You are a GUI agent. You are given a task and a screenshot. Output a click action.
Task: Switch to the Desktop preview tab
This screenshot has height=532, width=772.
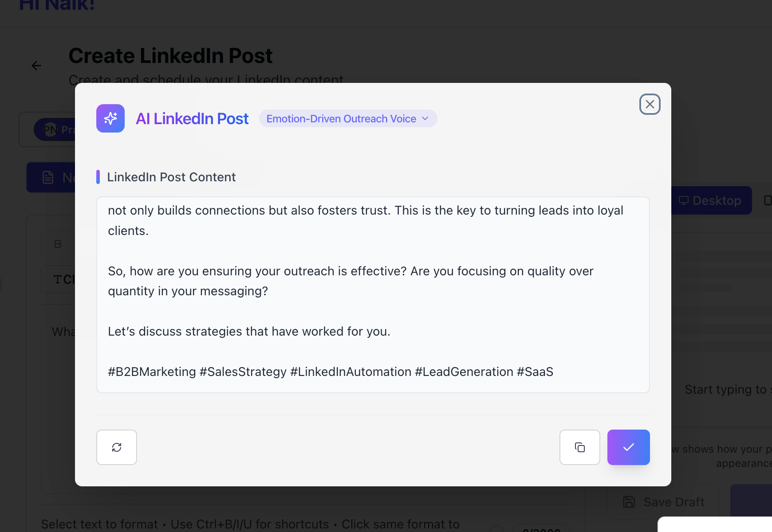pos(711,200)
